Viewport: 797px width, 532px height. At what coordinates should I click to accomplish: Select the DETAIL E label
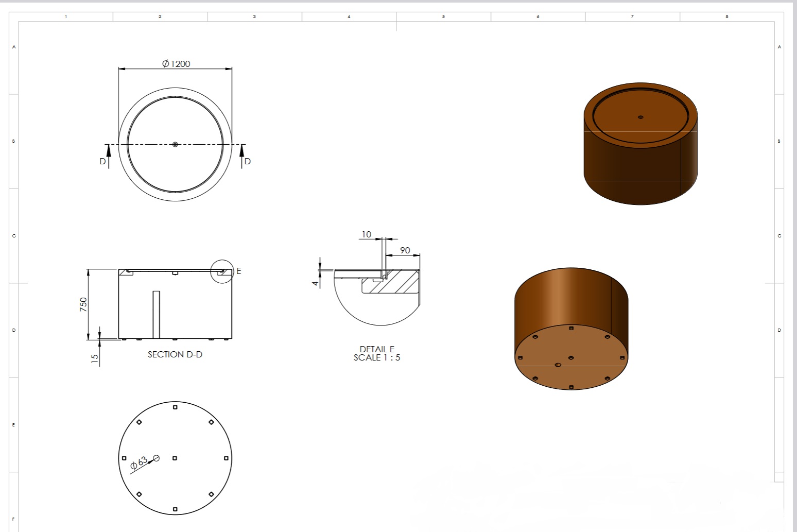(377, 349)
